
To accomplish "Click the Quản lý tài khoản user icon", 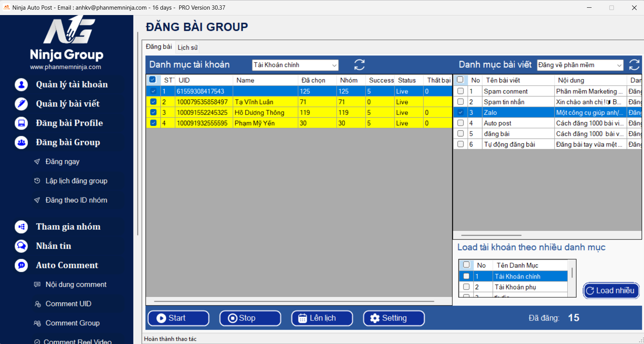I will (21, 84).
